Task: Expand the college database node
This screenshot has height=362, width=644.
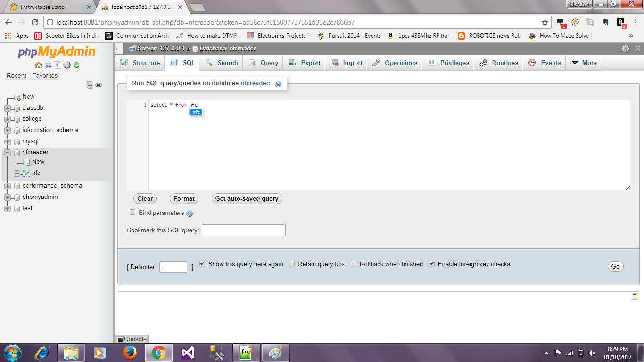Action: click(8, 119)
